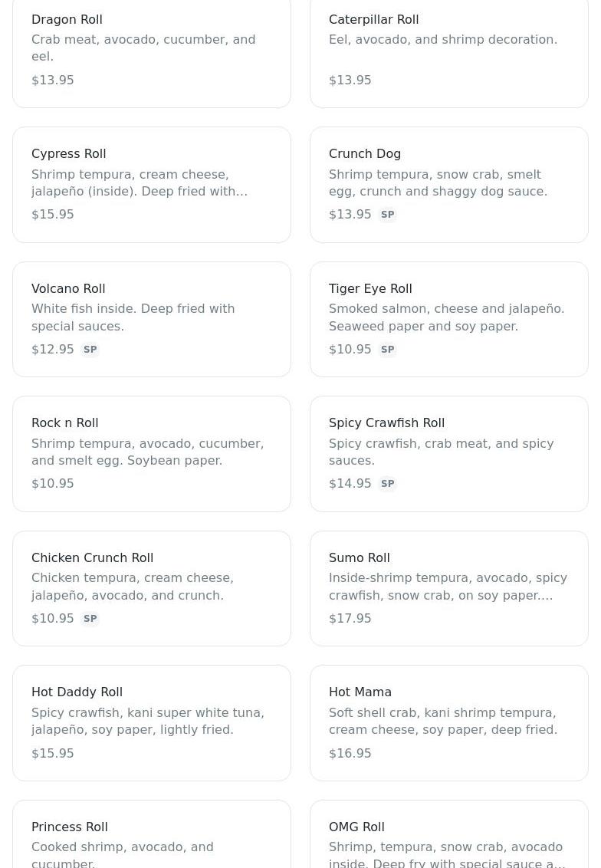Click the Sumo Roll $17.95 price

(x=350, y=619)
